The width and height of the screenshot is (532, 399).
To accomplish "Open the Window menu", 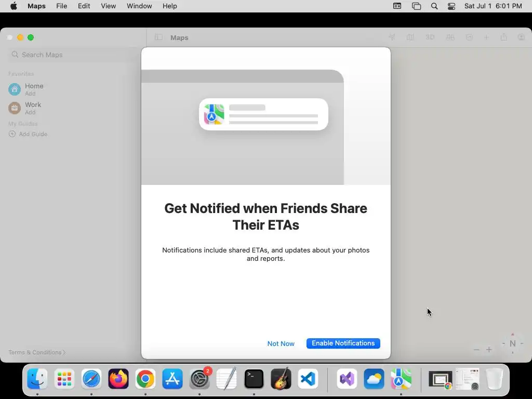I will pyautogui.click(x=139, y=6).
